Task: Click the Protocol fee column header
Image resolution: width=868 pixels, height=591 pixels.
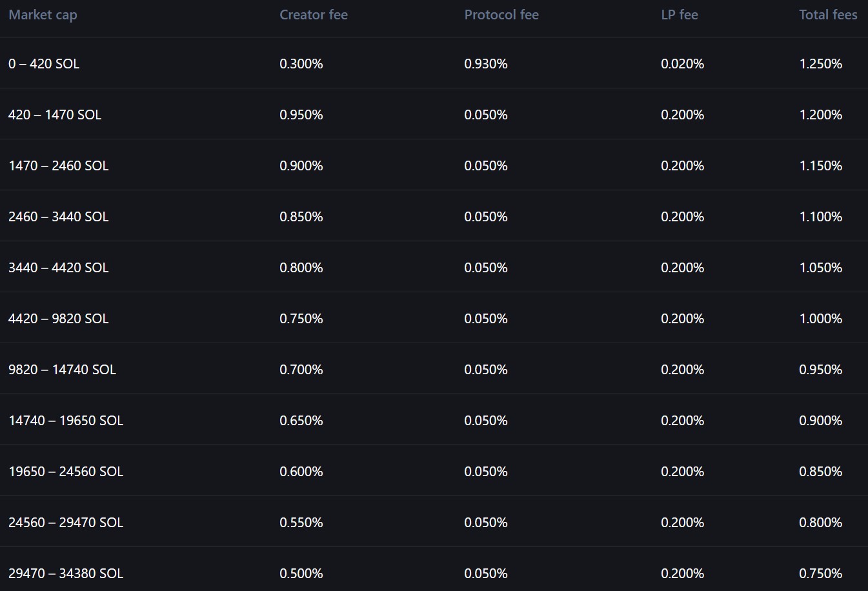Action: click(501, 15)
